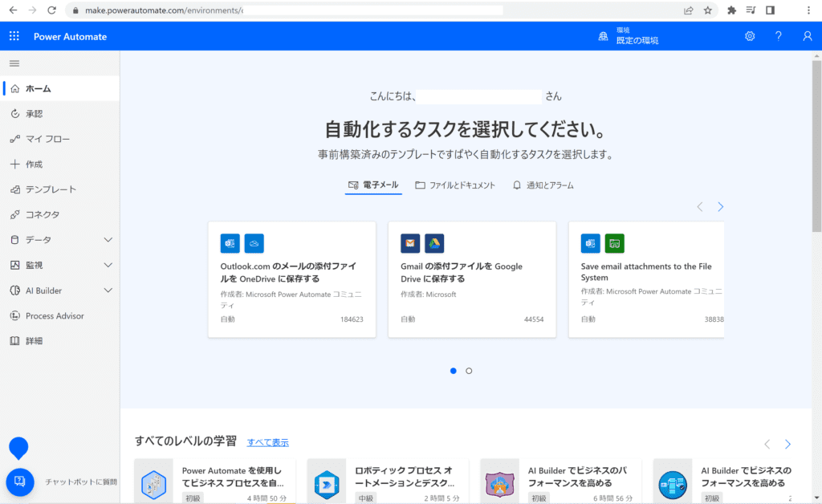Open the user account profile icon

click(808, 36)
